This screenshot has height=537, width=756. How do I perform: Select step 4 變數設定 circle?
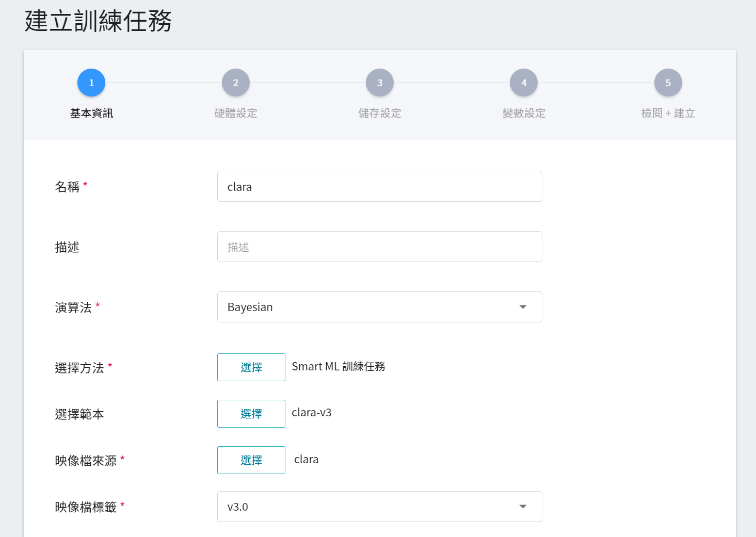(x=524, y=83)
